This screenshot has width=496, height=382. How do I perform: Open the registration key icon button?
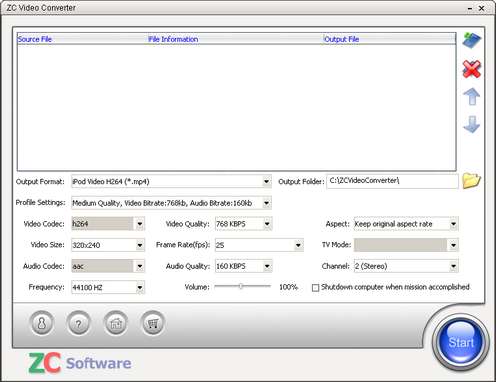pos(42,323)
